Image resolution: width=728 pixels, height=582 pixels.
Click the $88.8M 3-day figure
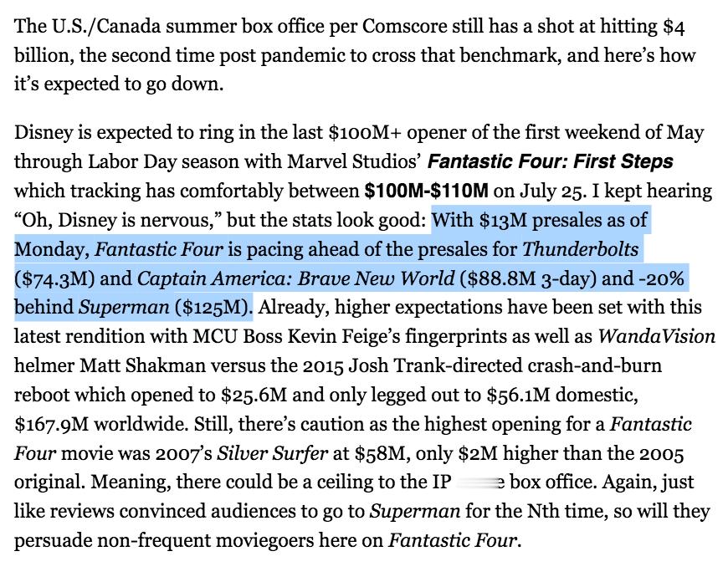(530, 278)
